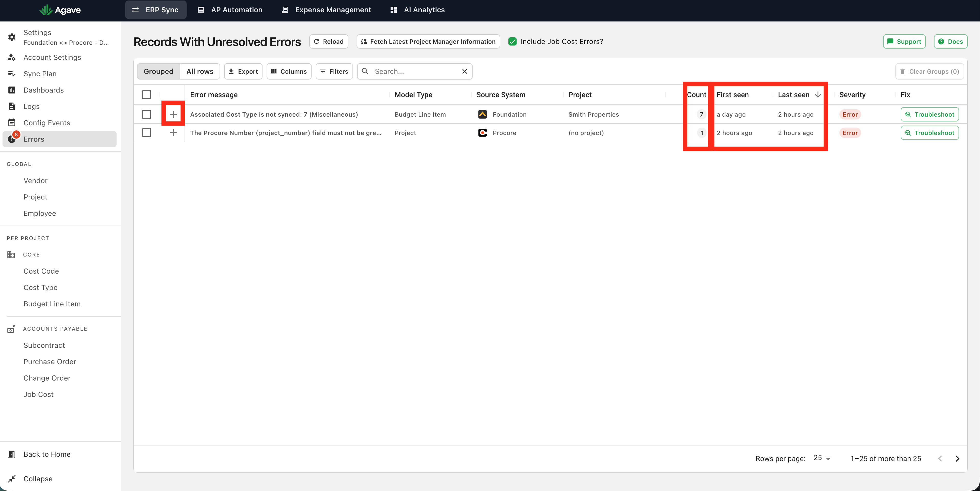Click the Support button

pyautogui.click(x=904, y=41)
